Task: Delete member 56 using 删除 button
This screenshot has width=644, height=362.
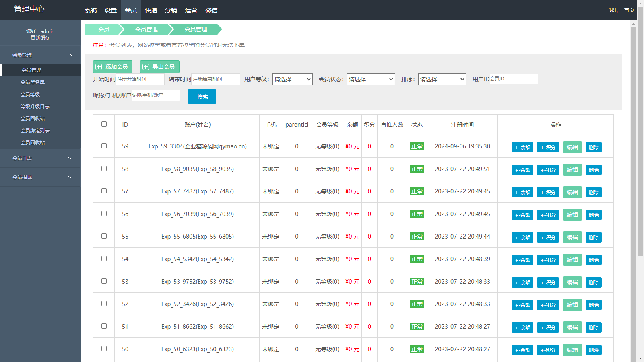Action: pos(593,215)
